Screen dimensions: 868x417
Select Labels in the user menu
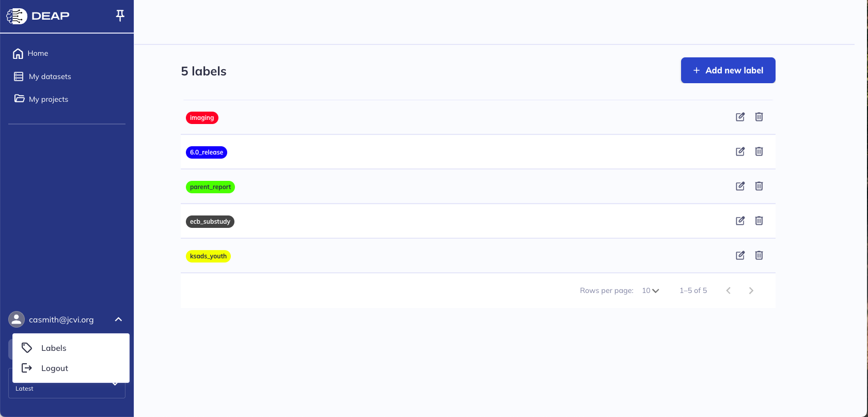pos(54,348)
